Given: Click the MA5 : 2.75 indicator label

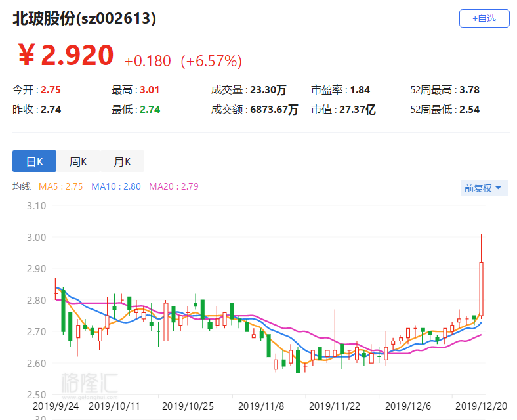Looking at the screenshot, I should coord(60,186).
